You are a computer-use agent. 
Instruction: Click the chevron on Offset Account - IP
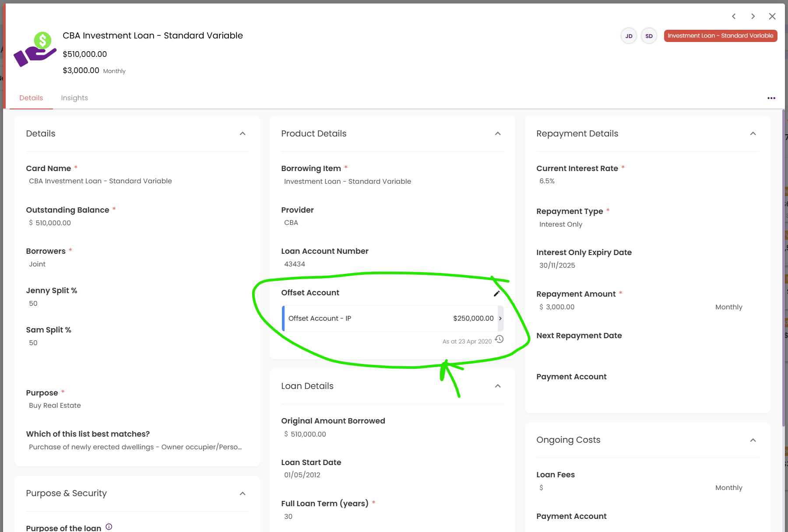click(500, 318)
